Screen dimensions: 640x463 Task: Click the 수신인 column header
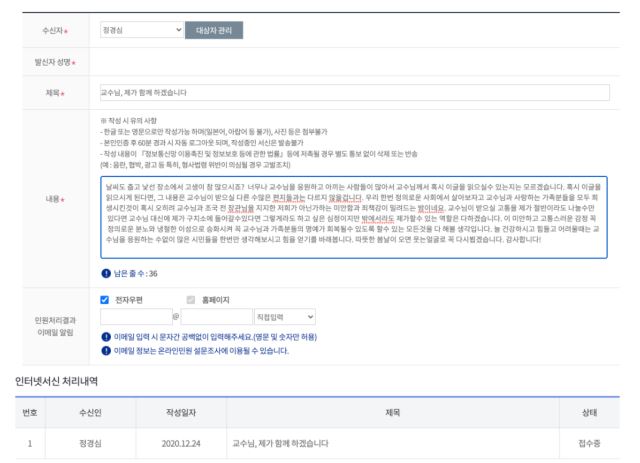pos(90,413)
